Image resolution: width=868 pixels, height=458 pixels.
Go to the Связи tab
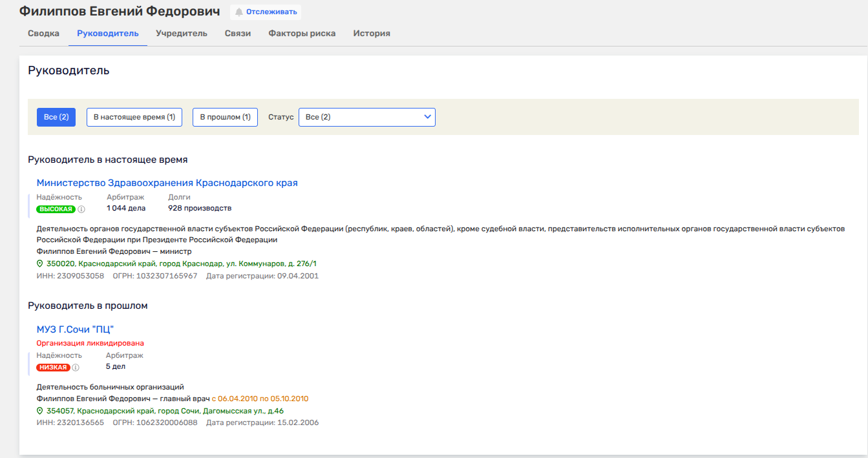[238, 34]
